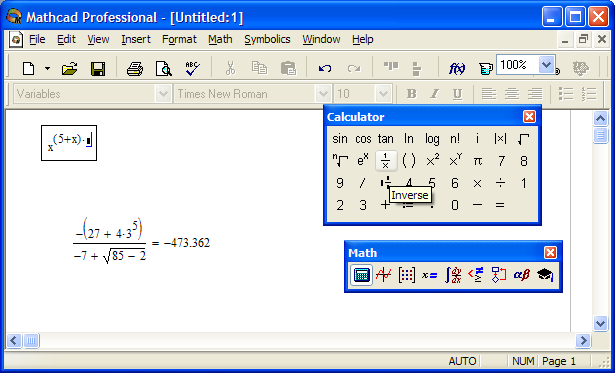The height and width of the screenshot is (373, 615).
Task: Click the multiplication × button in Calculator
Action: [477, 183]
